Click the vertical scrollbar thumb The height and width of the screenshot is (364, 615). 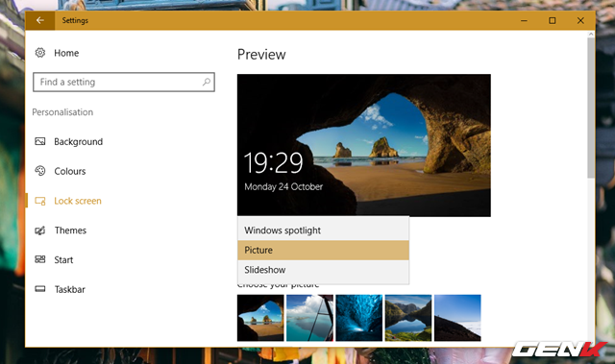pos(591,108)
